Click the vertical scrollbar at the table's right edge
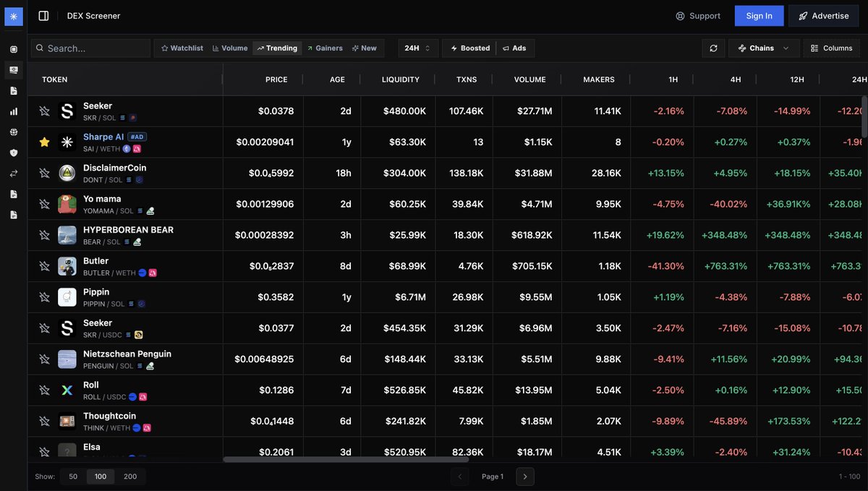 coord(864,116)
